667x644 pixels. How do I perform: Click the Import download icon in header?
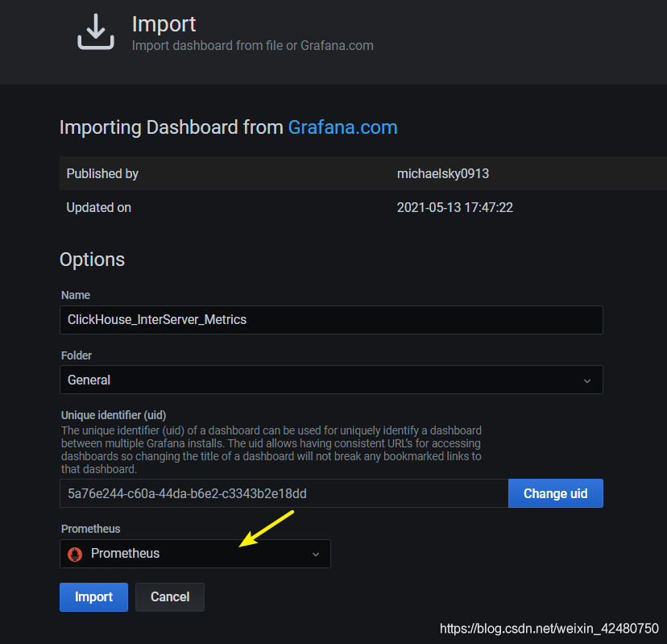tap(96, 31)
